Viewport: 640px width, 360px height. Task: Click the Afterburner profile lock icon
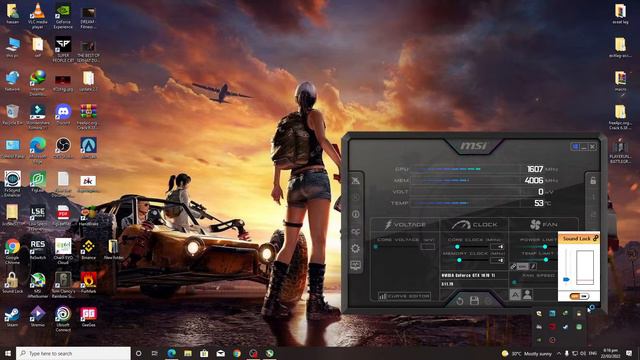[x=593, y=180]
